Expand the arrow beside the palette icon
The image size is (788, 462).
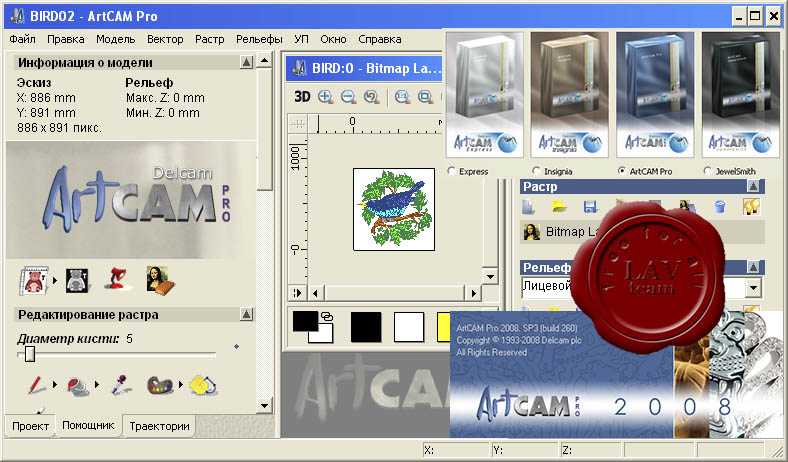[180, 385]
